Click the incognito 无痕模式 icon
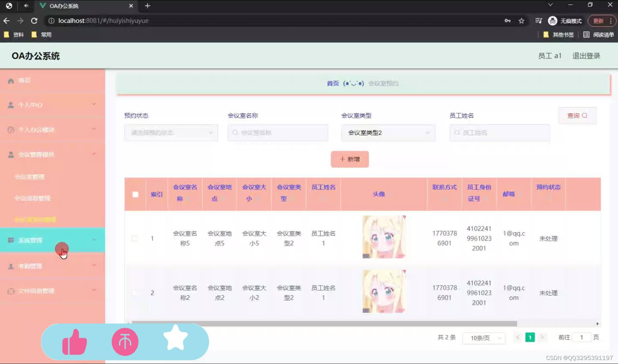Viewport: 618px width, 364px height. [x=552, y=21]
